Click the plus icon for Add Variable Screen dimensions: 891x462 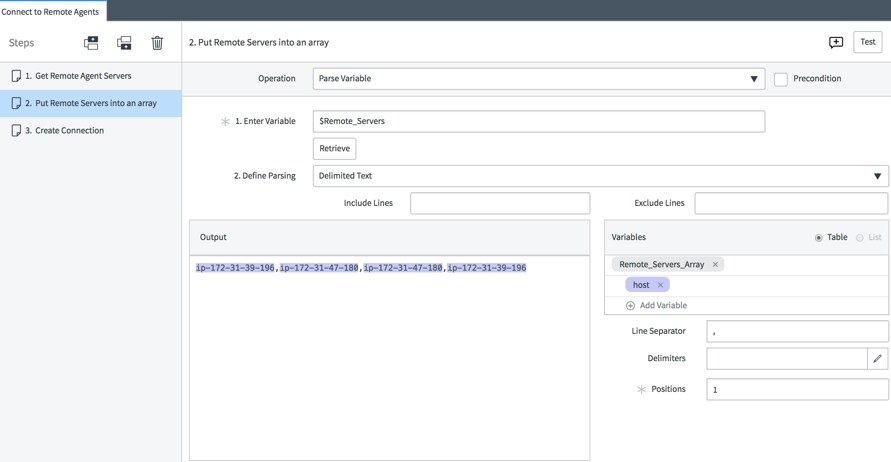[630, 306]
